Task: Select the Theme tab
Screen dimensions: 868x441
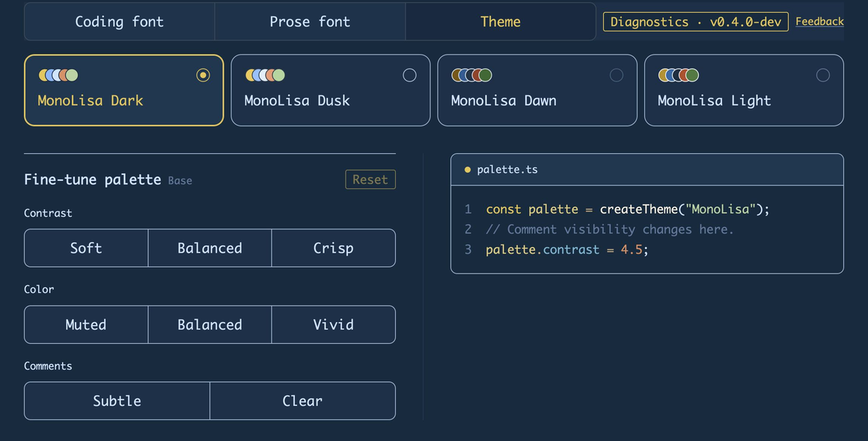Action: pos(501,22)
